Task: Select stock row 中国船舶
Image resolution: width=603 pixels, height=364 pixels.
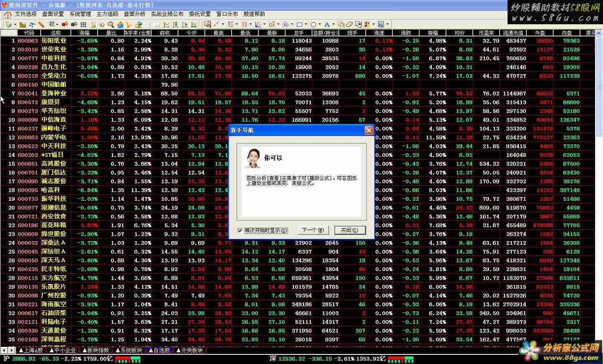Action: tap(298, 85)
